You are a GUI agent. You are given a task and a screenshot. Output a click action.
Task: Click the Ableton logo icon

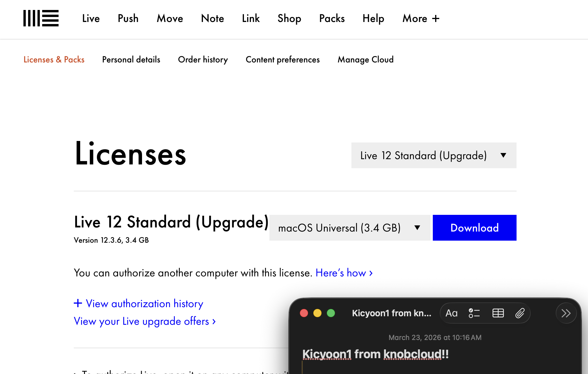point(41,18)
